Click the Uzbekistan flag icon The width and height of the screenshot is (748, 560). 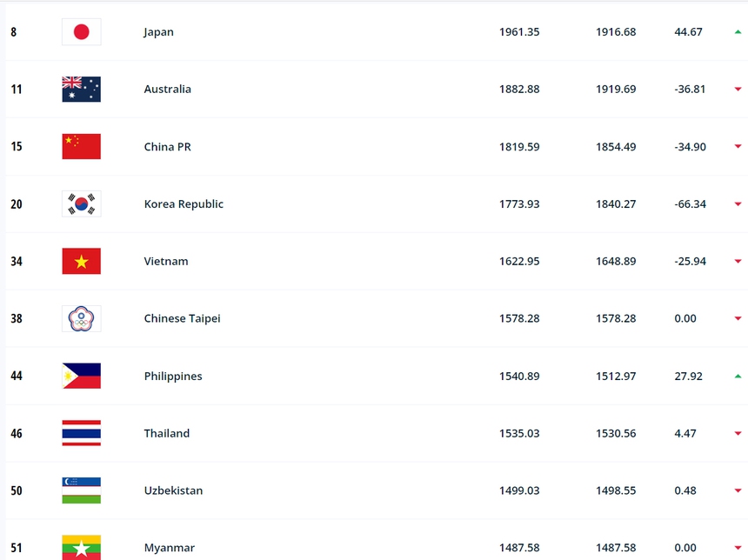[81, 490]
